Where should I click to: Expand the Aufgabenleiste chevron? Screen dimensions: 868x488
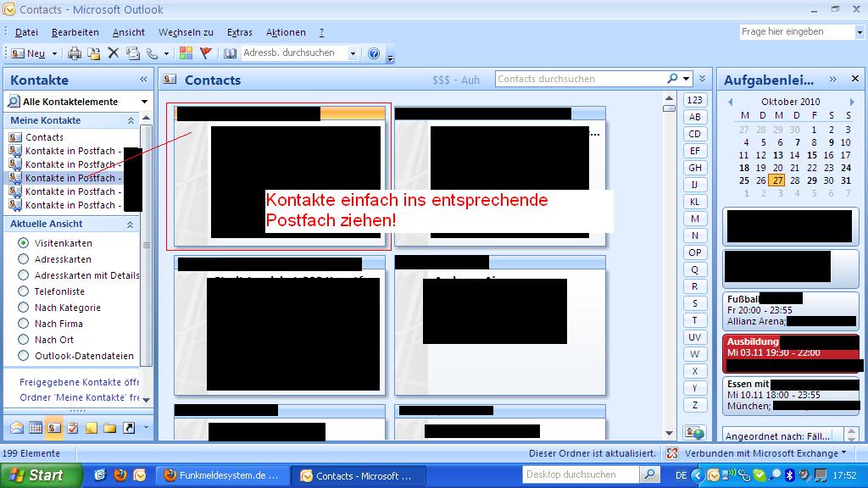[832, 80]
